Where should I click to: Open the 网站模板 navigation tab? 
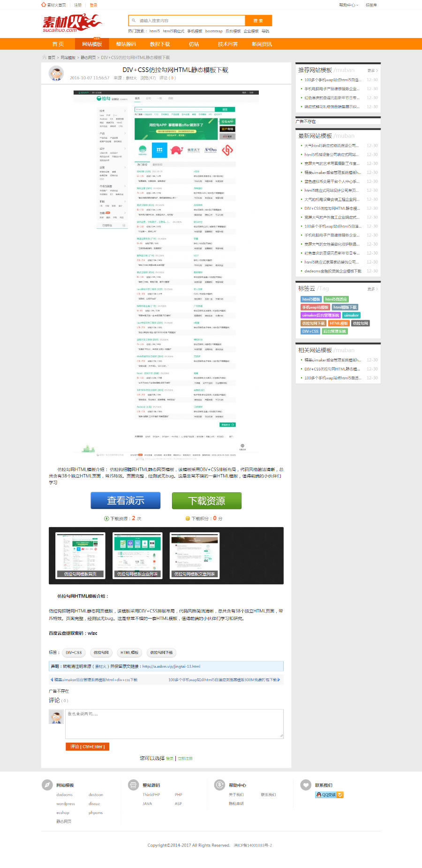92,44
